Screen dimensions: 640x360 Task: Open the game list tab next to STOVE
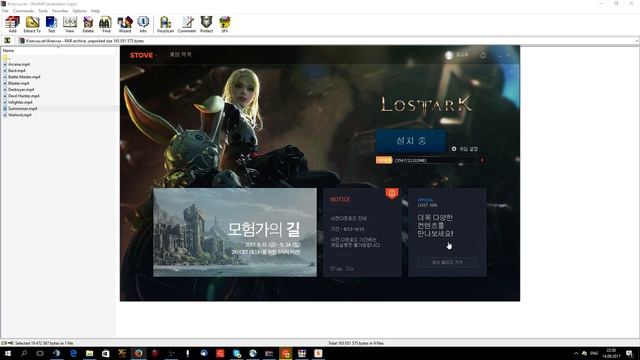tap(180, 55)
